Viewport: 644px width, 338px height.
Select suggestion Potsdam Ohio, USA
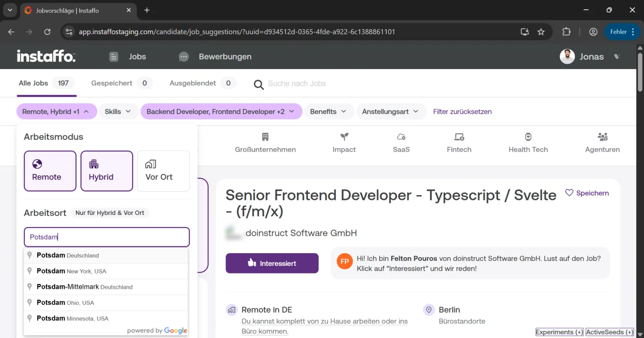pos(107,303)
